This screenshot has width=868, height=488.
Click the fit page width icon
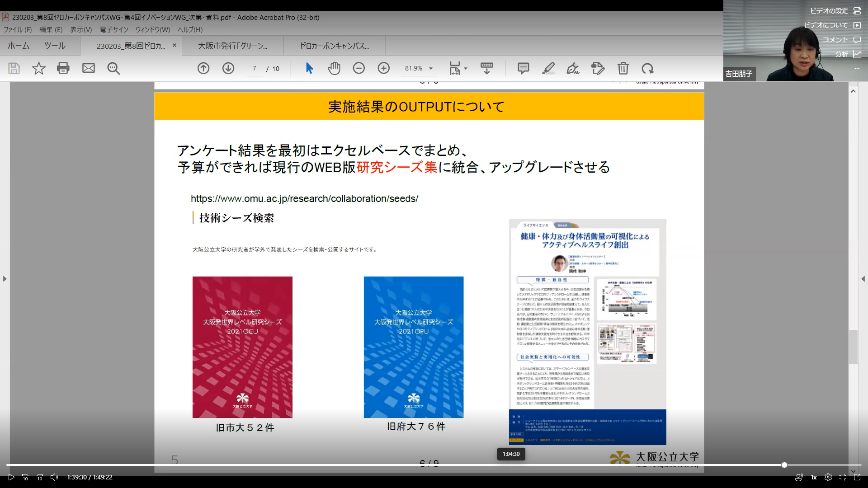(455, 68)
